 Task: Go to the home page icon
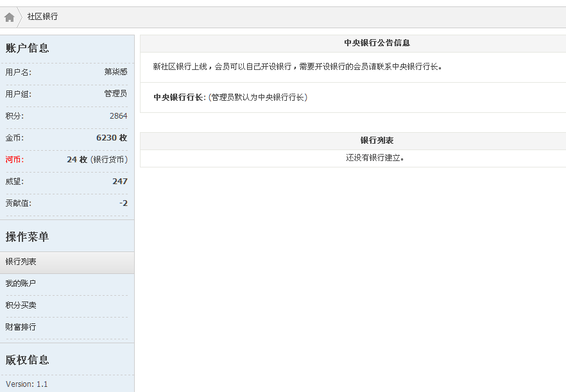10,17
